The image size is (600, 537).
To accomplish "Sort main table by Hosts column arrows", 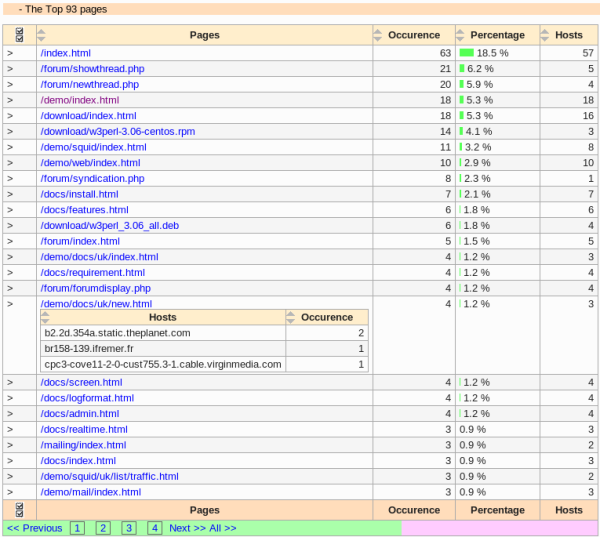I will pos(545,35).
